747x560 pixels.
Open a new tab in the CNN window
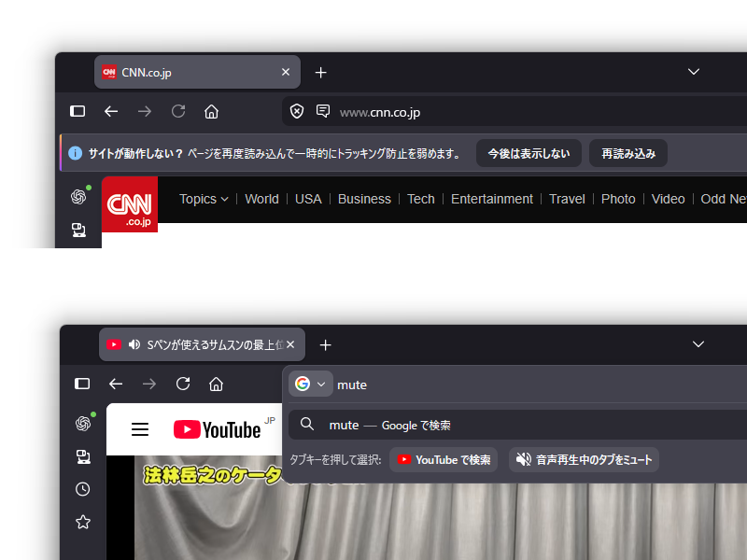[x=320, y=73]
